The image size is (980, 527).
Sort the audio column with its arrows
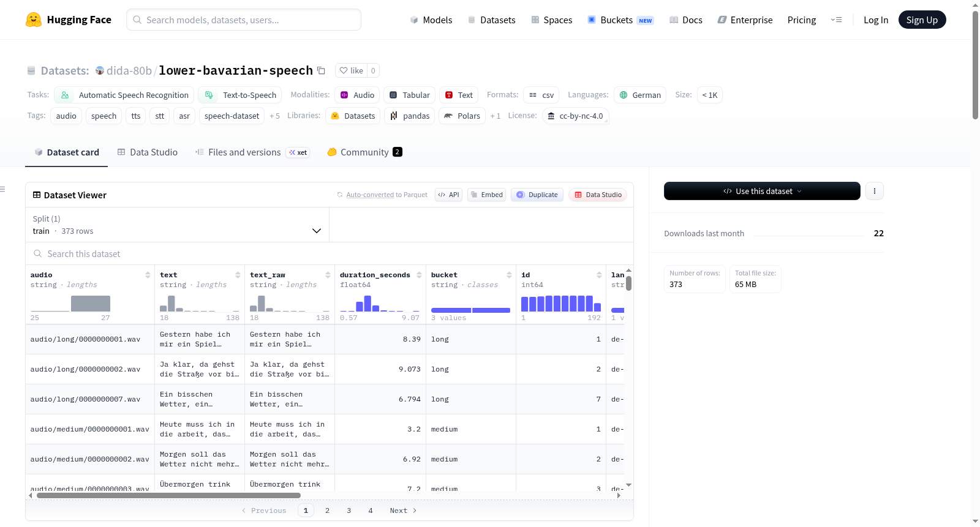pyautogui.click(x=148, y=275)
